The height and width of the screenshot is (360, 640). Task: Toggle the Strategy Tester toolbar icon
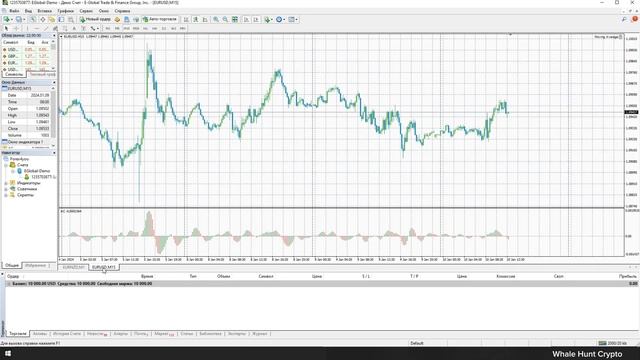[70, 19]
